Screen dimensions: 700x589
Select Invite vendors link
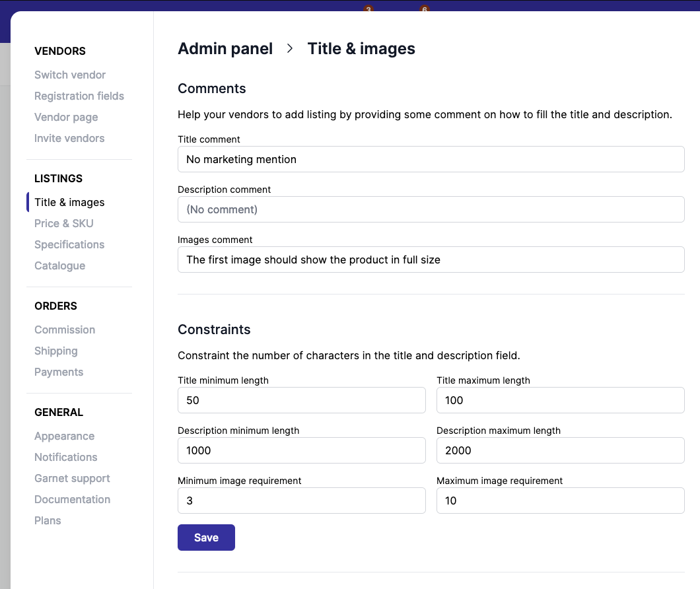[69, 138]
